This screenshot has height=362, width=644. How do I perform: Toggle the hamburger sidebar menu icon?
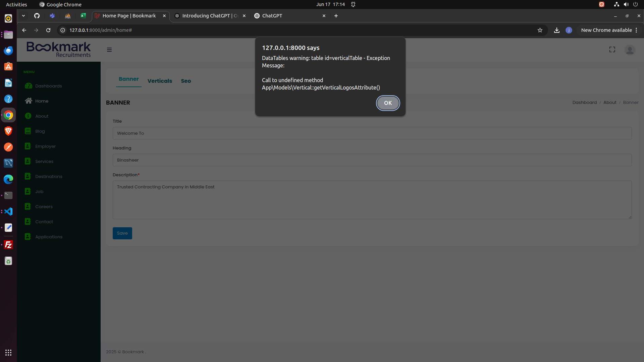[109, 50]
